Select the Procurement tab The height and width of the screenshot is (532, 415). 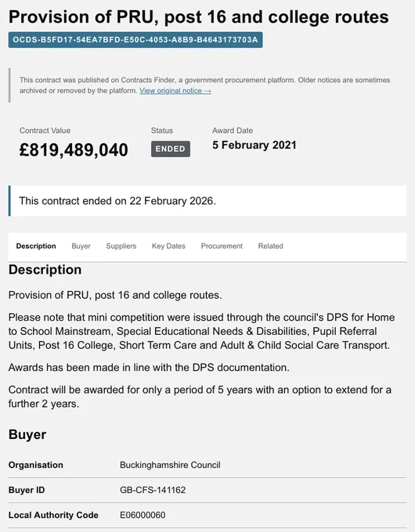222,246
